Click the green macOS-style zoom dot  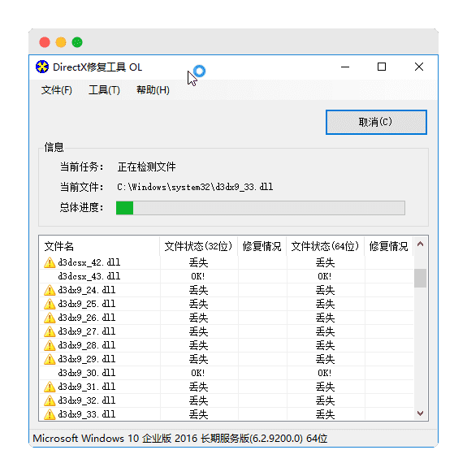[77, 42]
